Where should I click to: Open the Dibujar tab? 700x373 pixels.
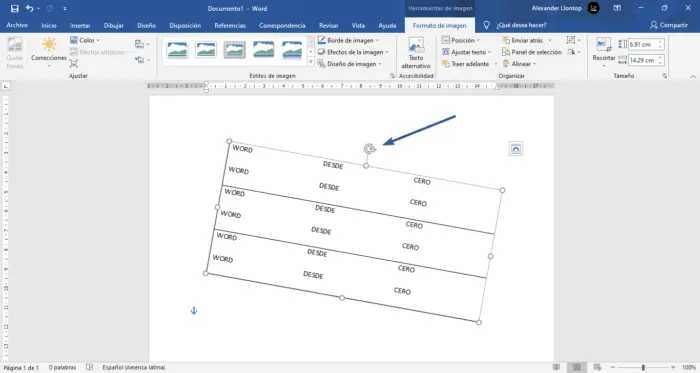[x=114, y=25]
